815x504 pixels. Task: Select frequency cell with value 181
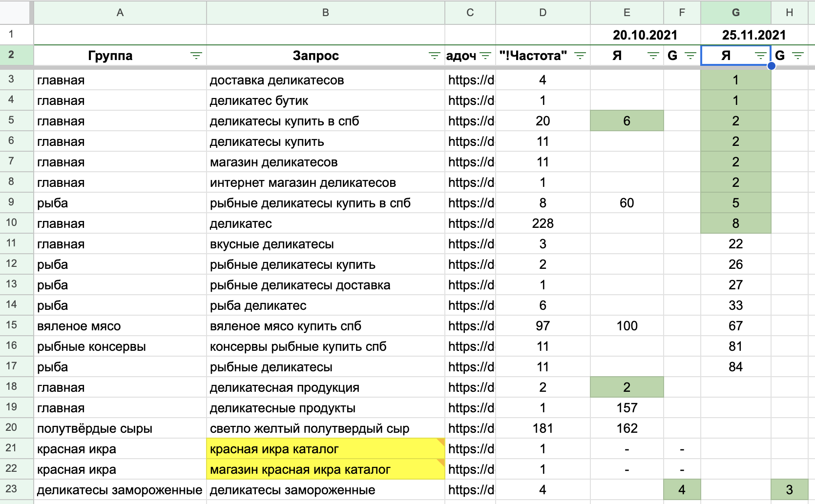(543, 428)
